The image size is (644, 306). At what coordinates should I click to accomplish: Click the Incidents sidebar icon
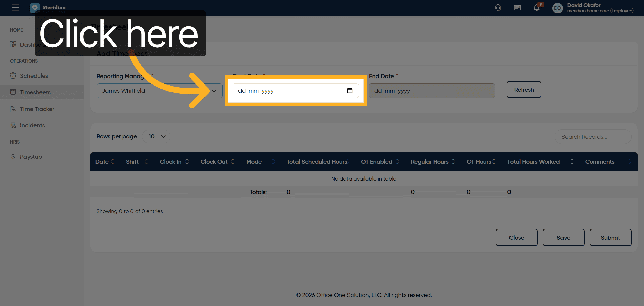pyautogui.click(x=13, y=125)
